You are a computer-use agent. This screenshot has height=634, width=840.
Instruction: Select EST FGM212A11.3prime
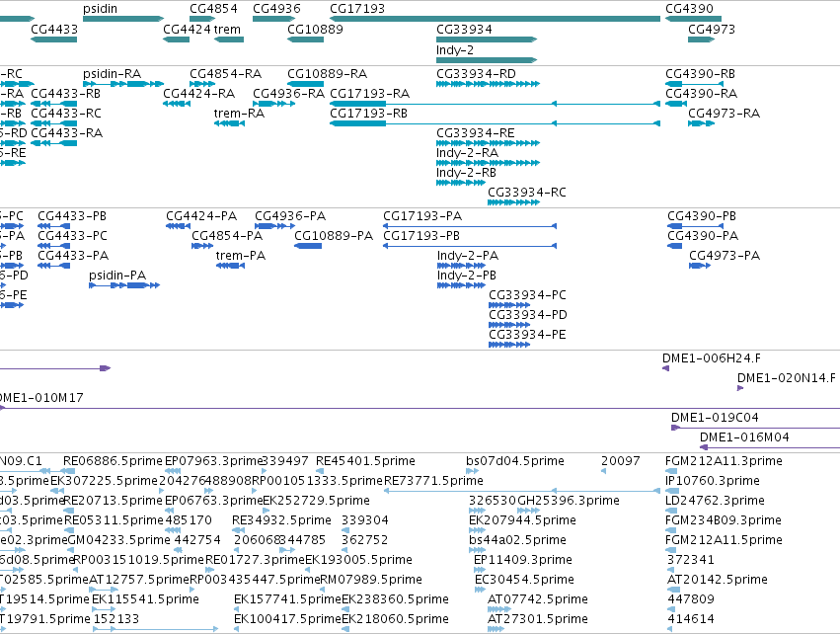click(x=671, y=471)
